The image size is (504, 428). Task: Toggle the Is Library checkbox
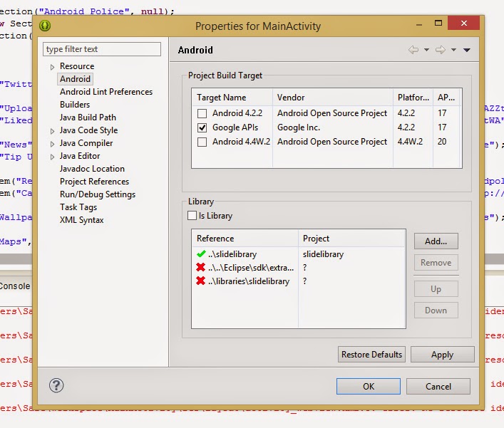tap(192, 216)
